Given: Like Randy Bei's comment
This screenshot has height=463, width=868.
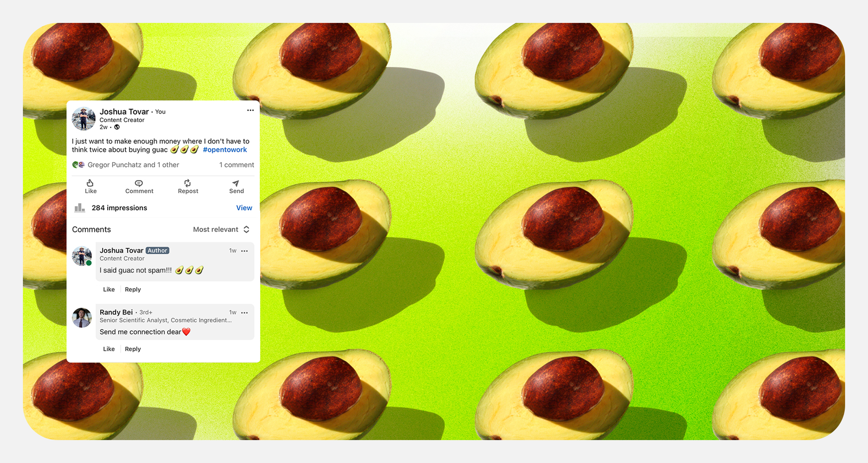Looking at the screenshot, I should pyautogui.click(x=109, y=349).
